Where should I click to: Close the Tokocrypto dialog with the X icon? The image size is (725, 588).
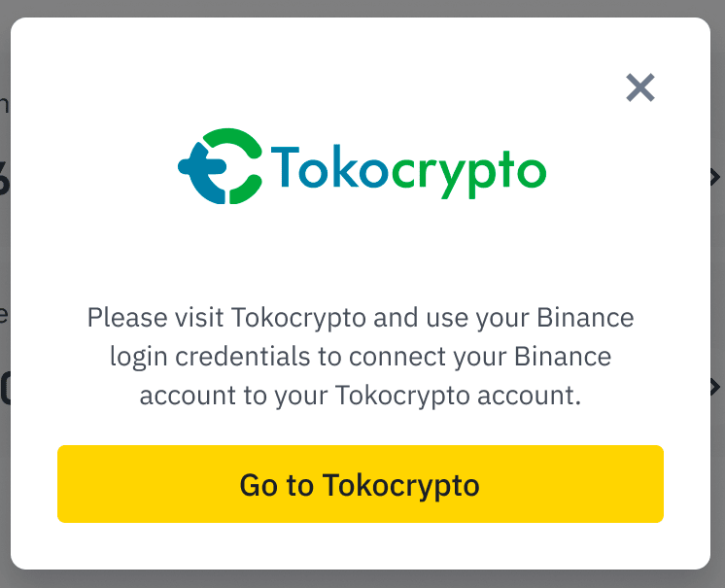[x=640, y=88]
